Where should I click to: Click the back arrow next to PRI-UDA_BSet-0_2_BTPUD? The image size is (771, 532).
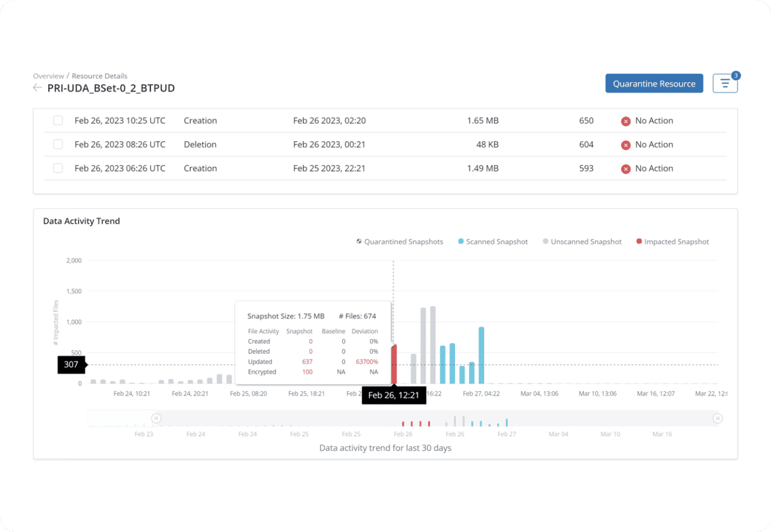coord(37,88)
